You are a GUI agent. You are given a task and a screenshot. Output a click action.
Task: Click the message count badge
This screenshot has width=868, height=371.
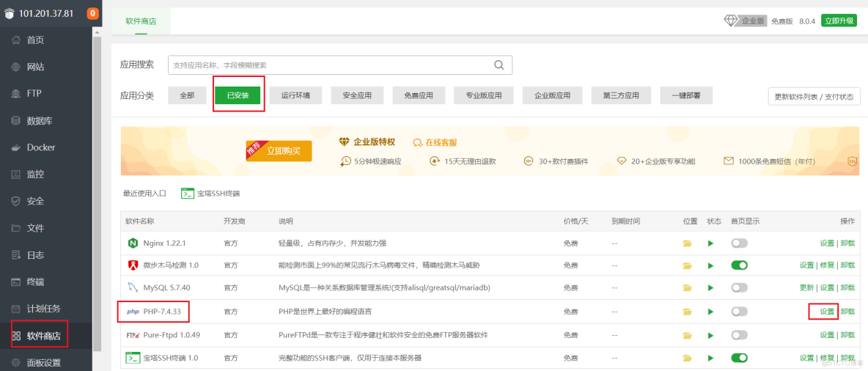pos(93,13)
